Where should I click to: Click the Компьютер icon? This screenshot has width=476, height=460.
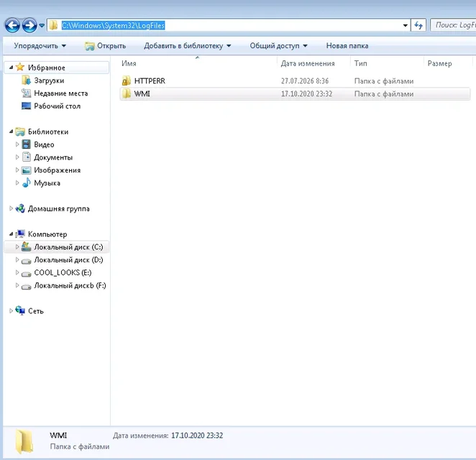click(20, 234)
